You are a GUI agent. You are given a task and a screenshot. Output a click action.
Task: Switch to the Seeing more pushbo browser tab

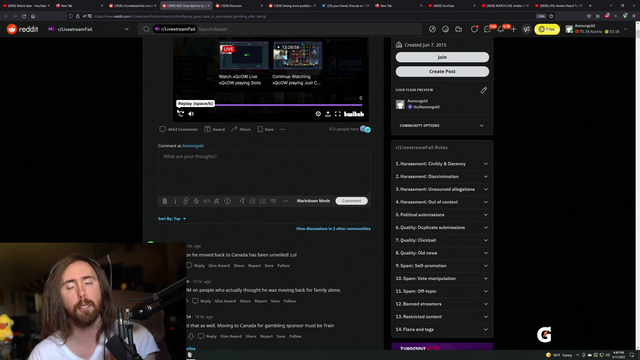[x=292, y=6]
